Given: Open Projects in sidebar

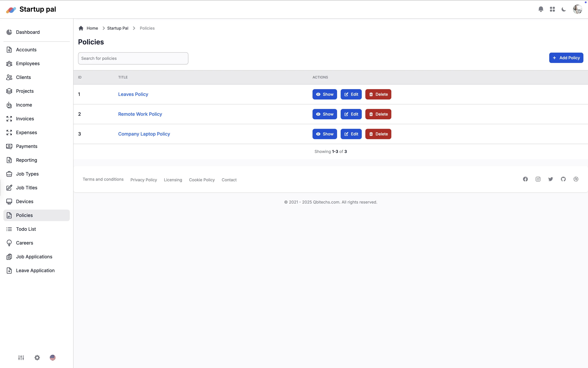Looking at the screenshot, I should 36,91.
